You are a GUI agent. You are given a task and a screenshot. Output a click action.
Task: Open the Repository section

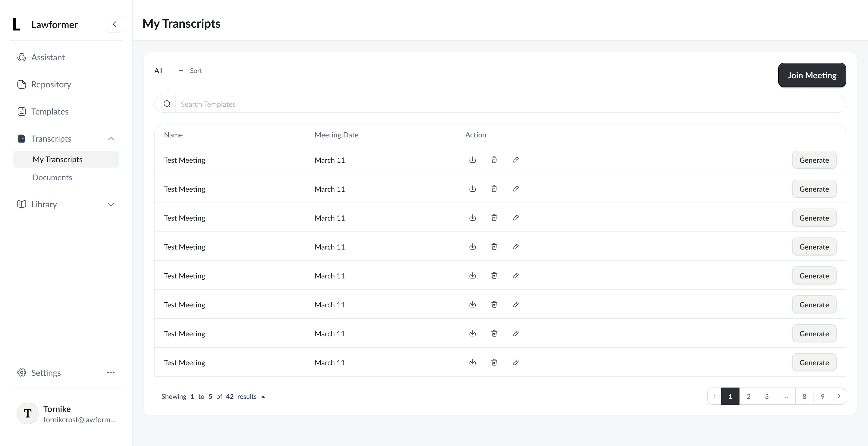click(x=51, y=84)
